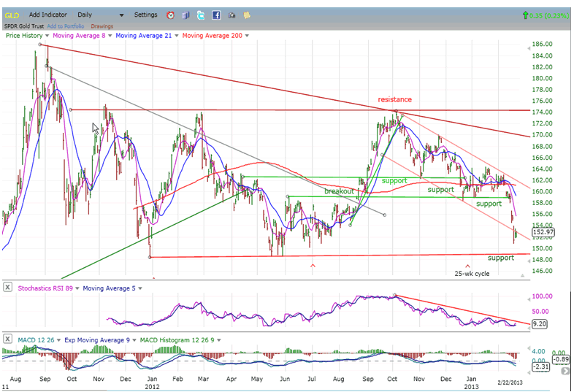The height and width of the screenshot is (392, 574).
Task: Click the red 'resistance' annotation label
Action: 394,99
